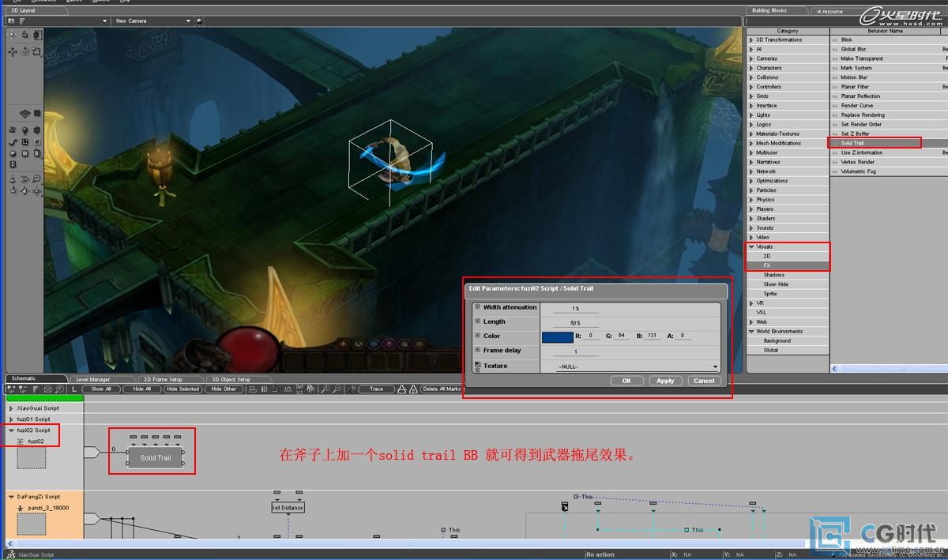The image size is (948, 560).
Task: Click the create grid icon
Action: click(x=24, y=142)
